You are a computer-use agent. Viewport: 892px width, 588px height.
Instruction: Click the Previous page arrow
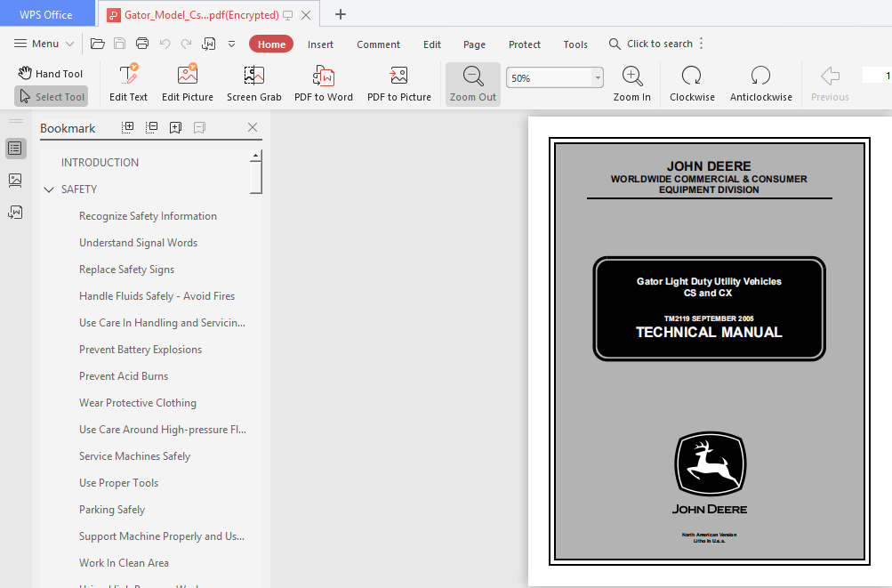[x=830, y=84]
